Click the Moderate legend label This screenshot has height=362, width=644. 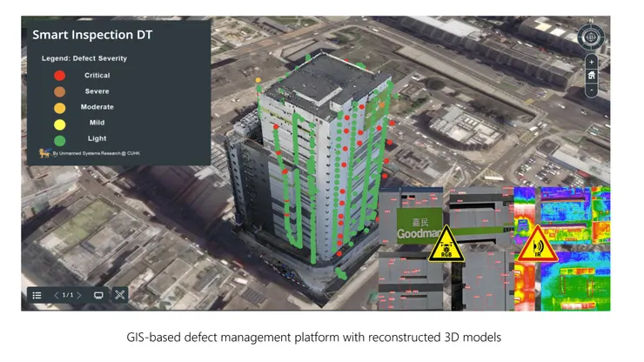point(97,107)
